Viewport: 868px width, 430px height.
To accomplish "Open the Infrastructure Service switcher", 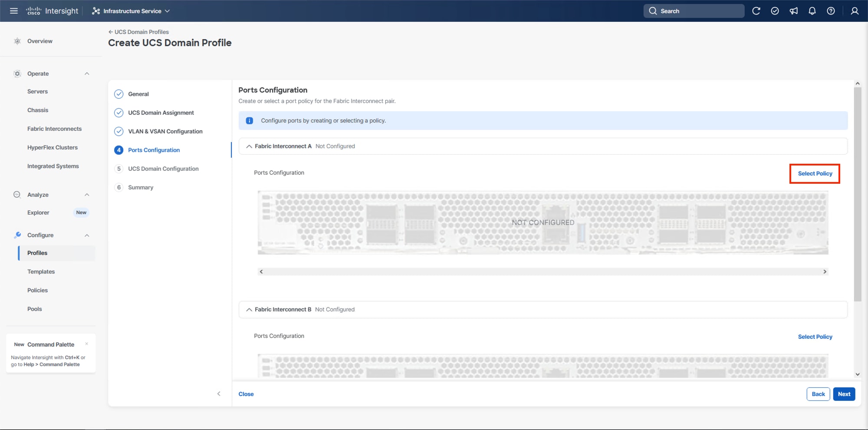I will coord(130,11).
